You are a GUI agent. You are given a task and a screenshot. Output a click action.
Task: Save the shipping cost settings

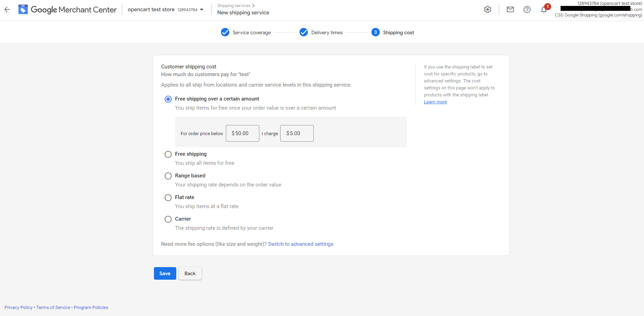[x=165, y=273]
